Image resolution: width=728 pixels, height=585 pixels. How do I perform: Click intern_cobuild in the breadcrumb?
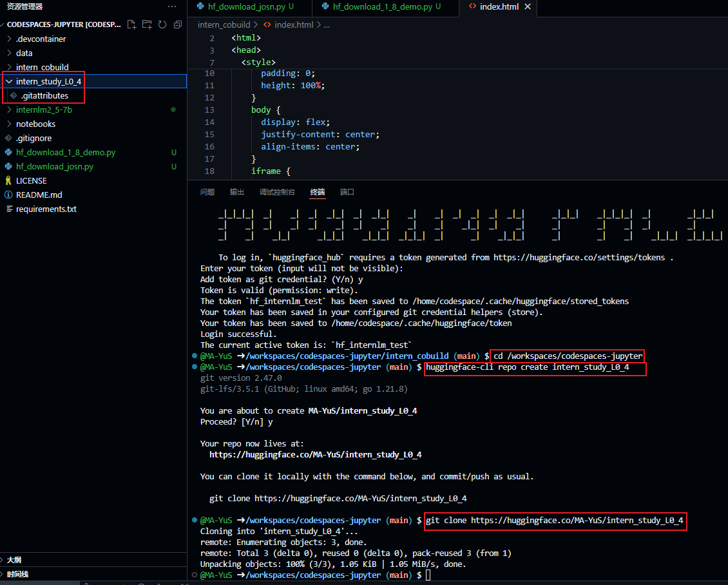224,24
